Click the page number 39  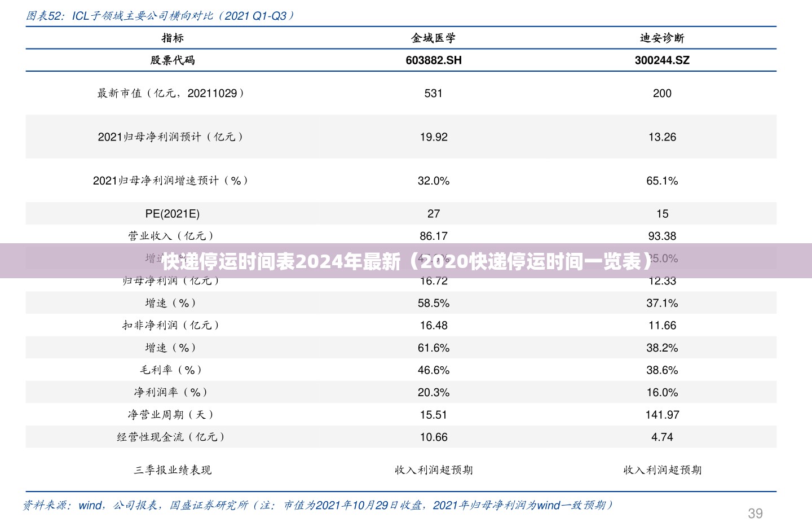tap(755, 514)
